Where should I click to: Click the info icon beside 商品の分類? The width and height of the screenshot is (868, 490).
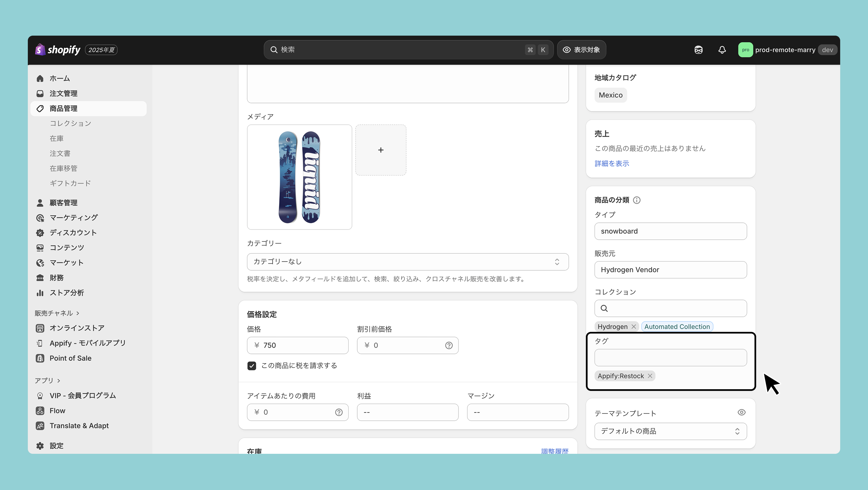tap(637, 200)
